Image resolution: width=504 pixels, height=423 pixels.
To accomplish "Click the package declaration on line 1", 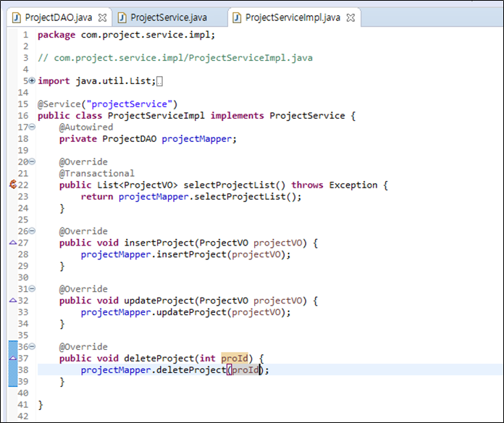I will (x=126, y=35).
